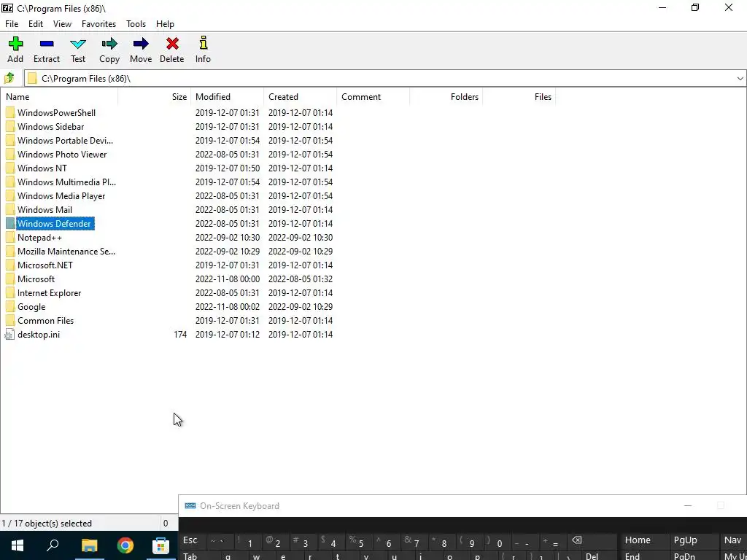This screenshot has width=747, height=560.
Task: Expand the address bar path dropdown
Action: [x=740, y=79]
